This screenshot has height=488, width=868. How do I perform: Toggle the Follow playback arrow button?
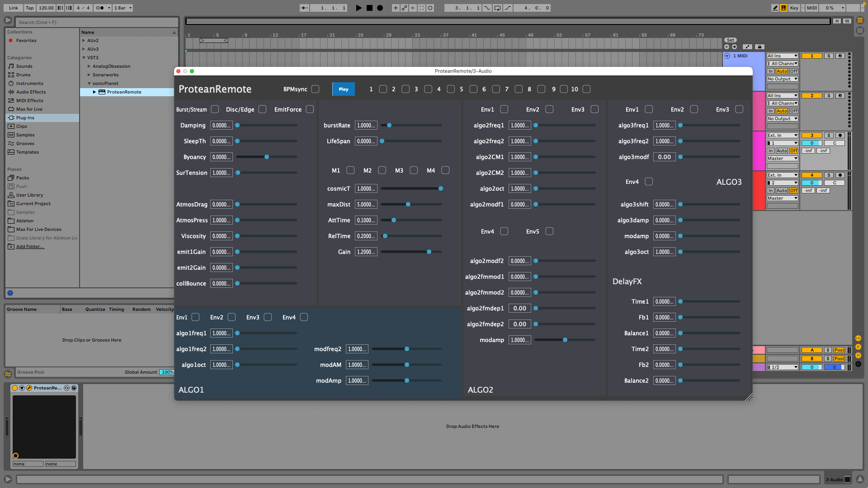305,8
